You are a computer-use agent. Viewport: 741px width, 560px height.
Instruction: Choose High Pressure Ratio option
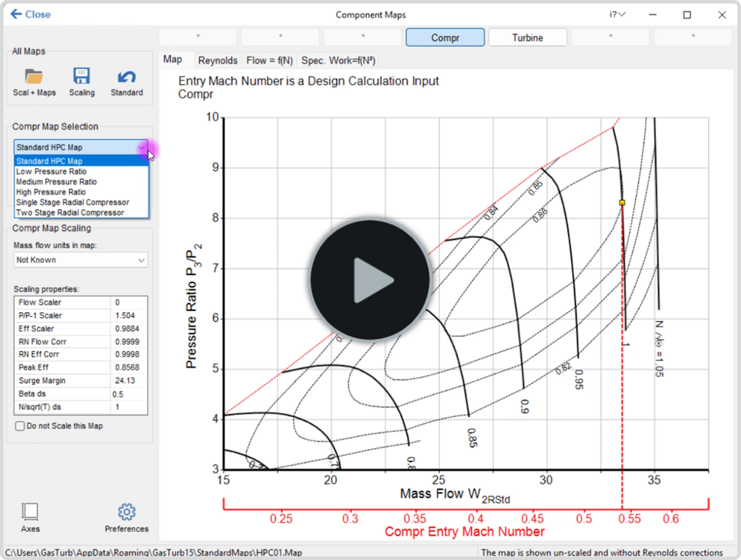coord(82,192)
